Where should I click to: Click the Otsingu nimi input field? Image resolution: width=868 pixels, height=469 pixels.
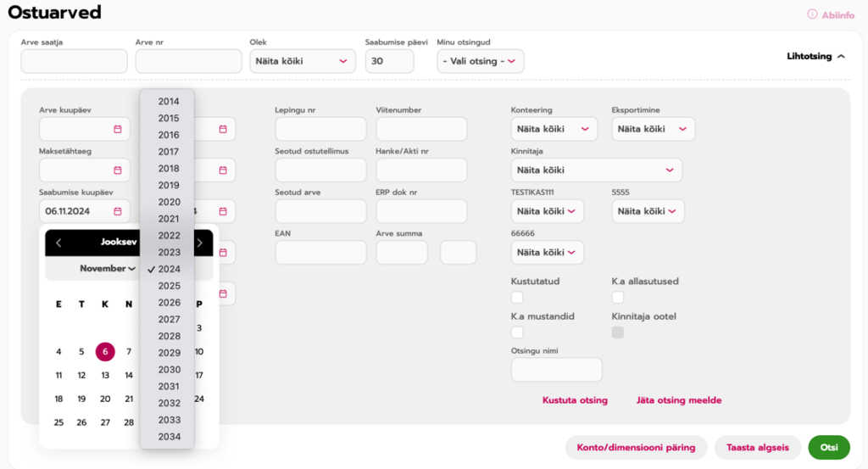pyautogui.click(x=556, y=370)
